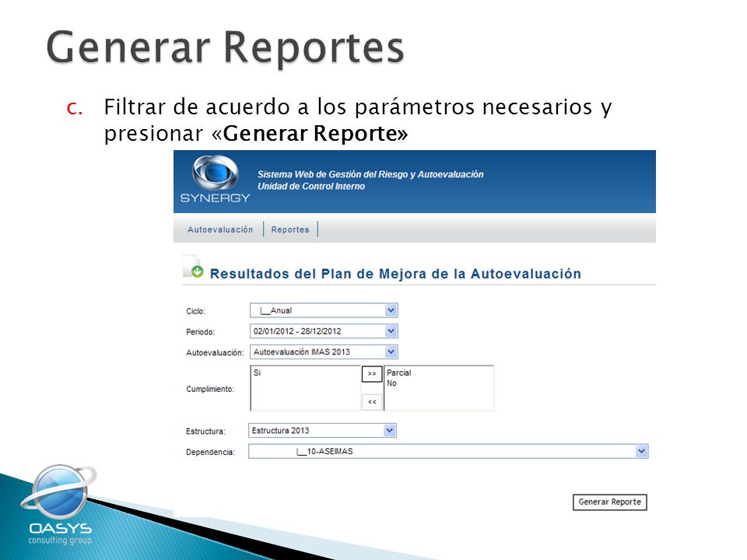Screen dimensions: 747x560
Task: Open the Autoevaluación menu
Action: 220,229
